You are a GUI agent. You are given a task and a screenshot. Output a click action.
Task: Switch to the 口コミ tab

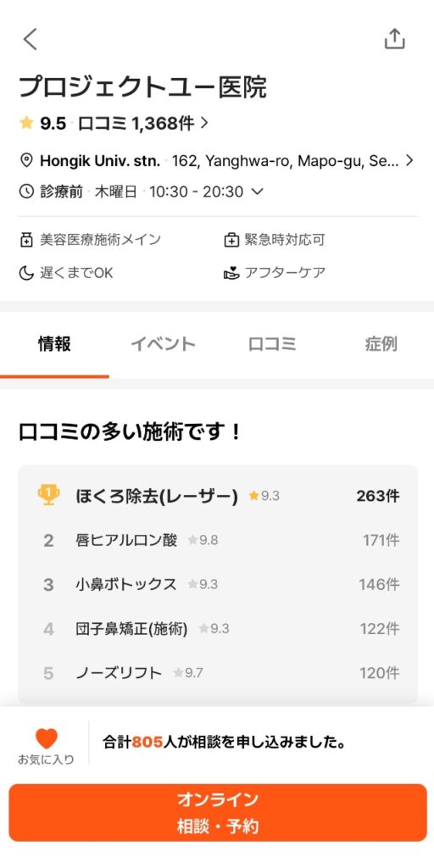point(272,344)
